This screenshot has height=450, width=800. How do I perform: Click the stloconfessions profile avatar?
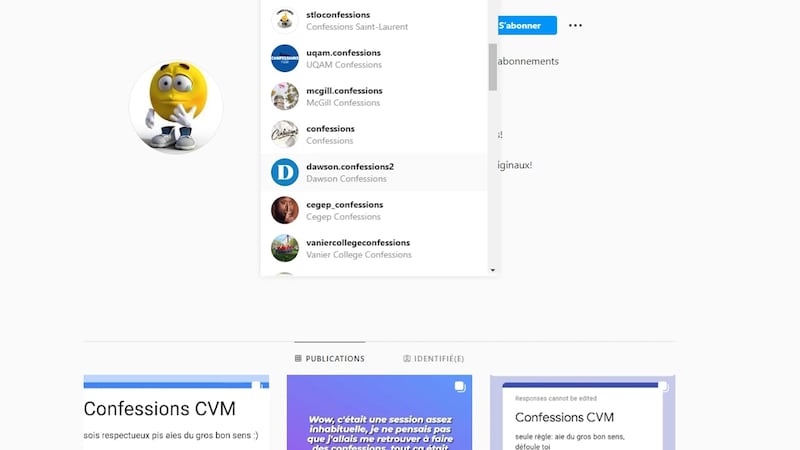point(285,20)
